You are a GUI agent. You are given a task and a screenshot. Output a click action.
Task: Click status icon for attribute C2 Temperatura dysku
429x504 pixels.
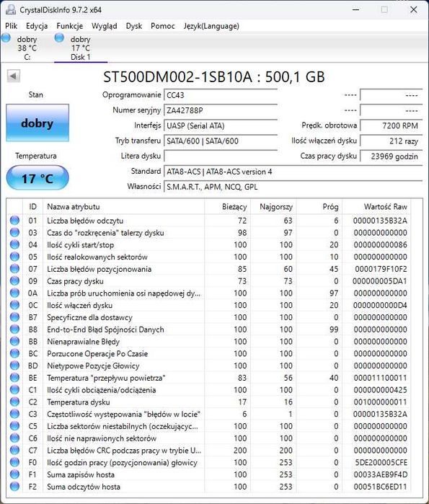[x=14, y=402]
